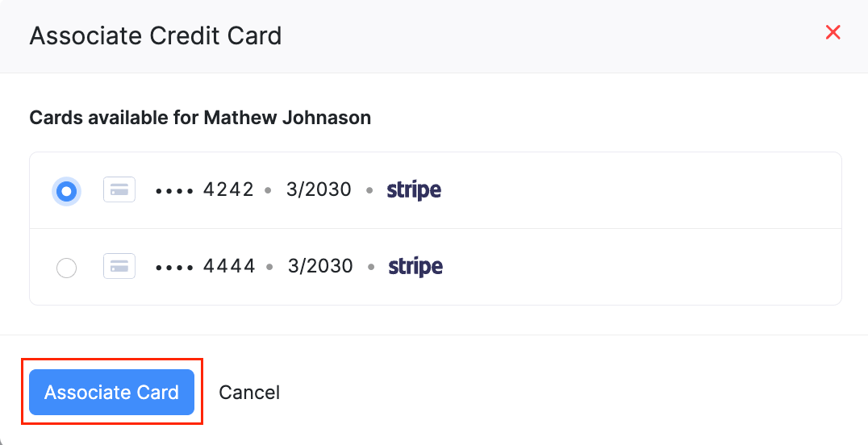868x445 pixels.
Task: Click the Stripe logo on the 4444 row
Action: (415, 266)
